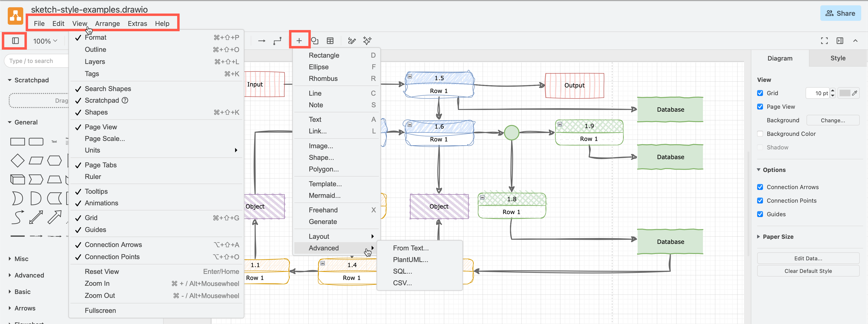
Task: Activate the freehand sketch icon
Action: [x=352, y=41]
